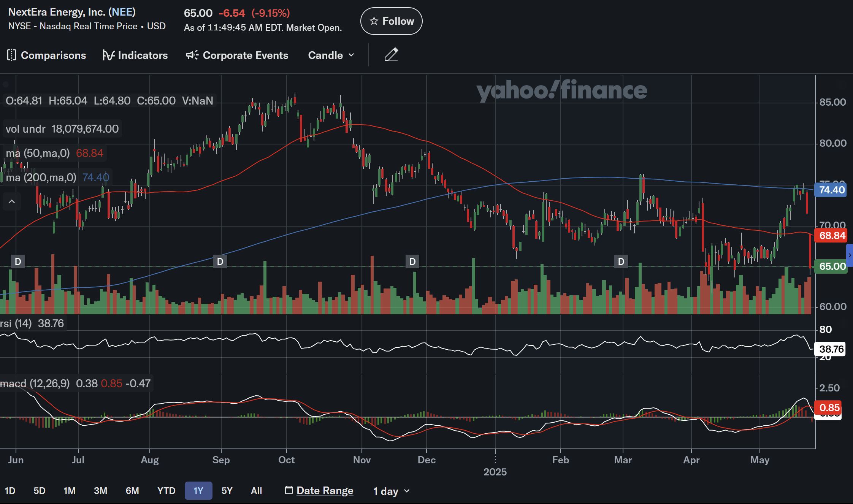Open the Comparisons panel
Image resolution: width=853 pixels, height=504 pixels.
coord(46,55)
